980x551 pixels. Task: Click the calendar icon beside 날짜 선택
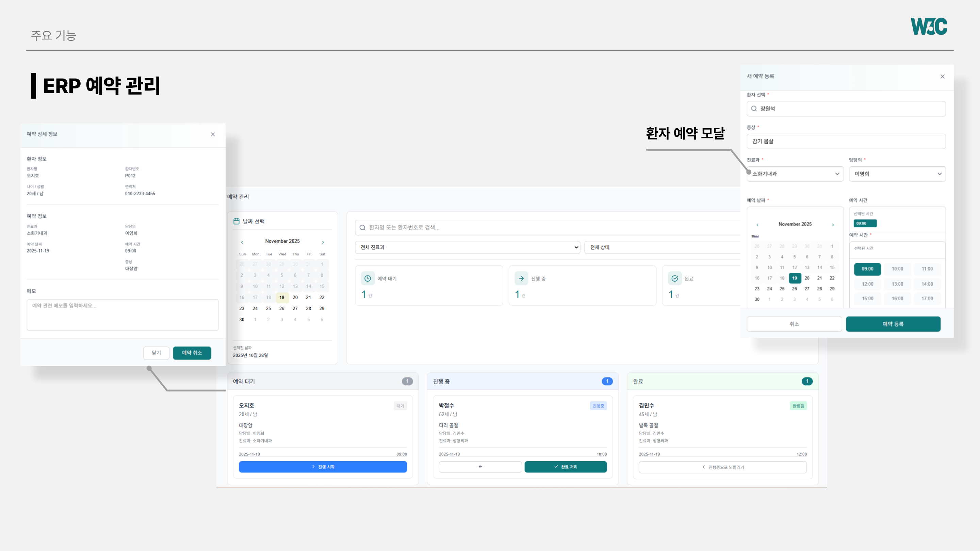[x=236, y=221]
